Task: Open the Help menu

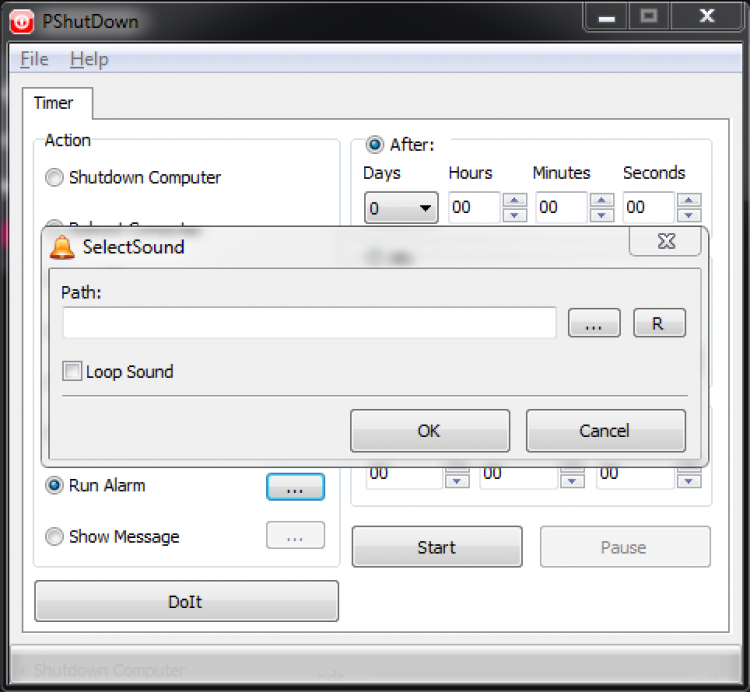Action: point(89,59)
